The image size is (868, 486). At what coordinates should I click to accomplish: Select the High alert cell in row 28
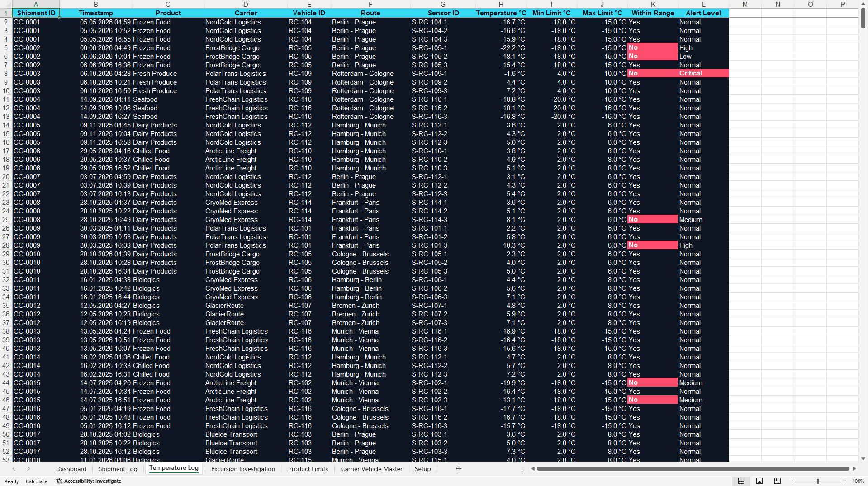703,245
